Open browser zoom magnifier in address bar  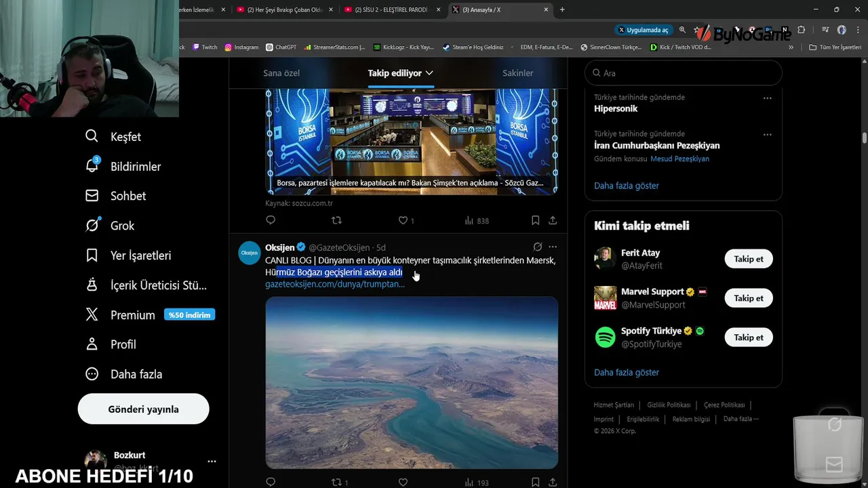click(x=682, y=30)
